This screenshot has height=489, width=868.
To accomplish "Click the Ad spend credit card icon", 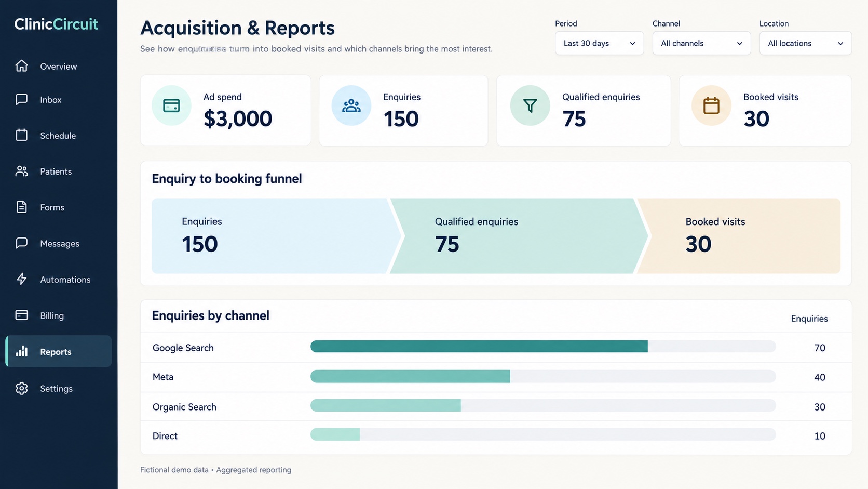I will 171,105.
